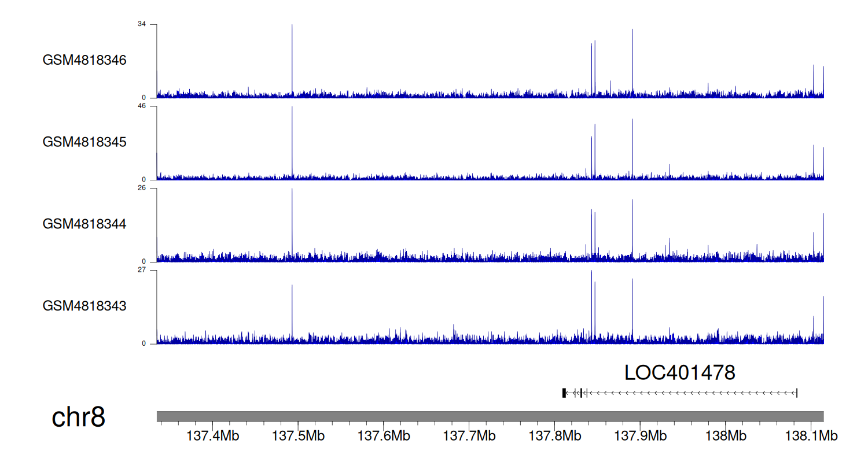This screenshot has width=868, height=451.
Task: Click the gray chr8 chromosome bar
Action: coord(490,416)
